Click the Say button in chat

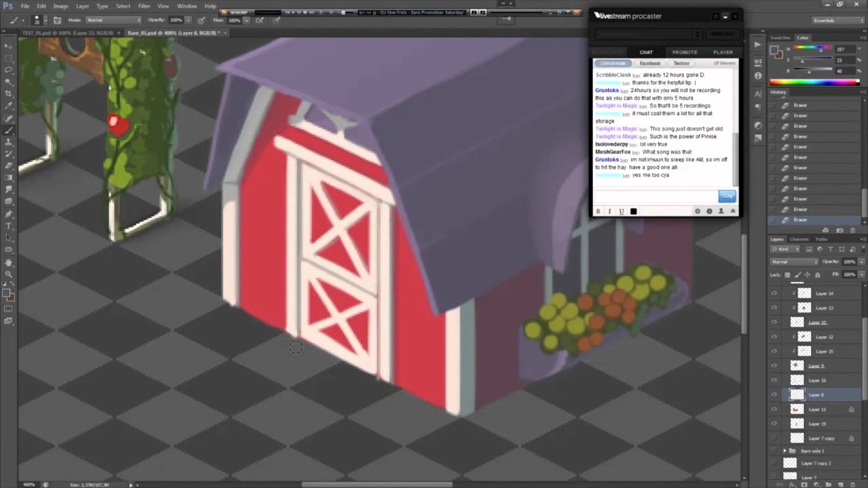(727, 196)
